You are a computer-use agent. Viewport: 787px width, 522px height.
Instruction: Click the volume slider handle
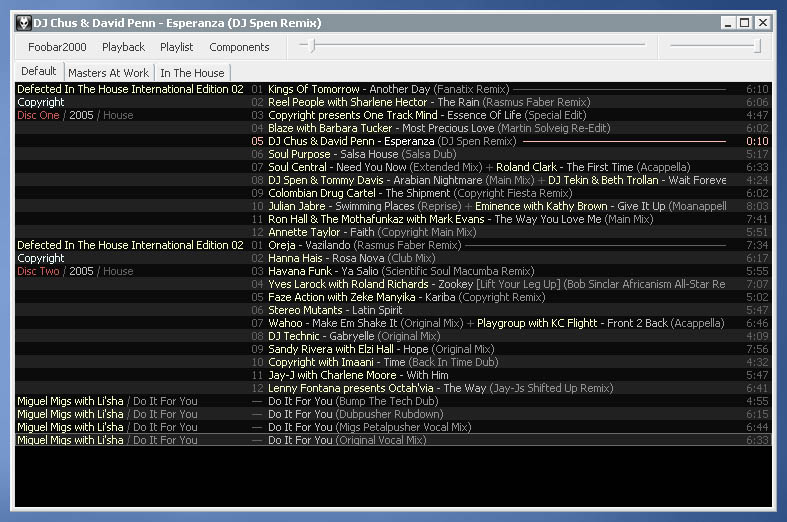pos(757,46)
